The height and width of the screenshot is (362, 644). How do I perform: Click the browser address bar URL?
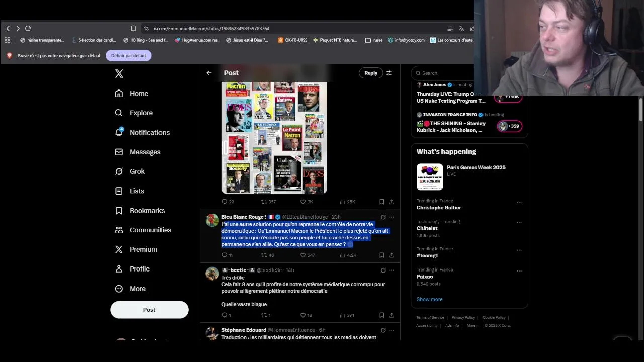pyautogui.click(x=211, y=29)
